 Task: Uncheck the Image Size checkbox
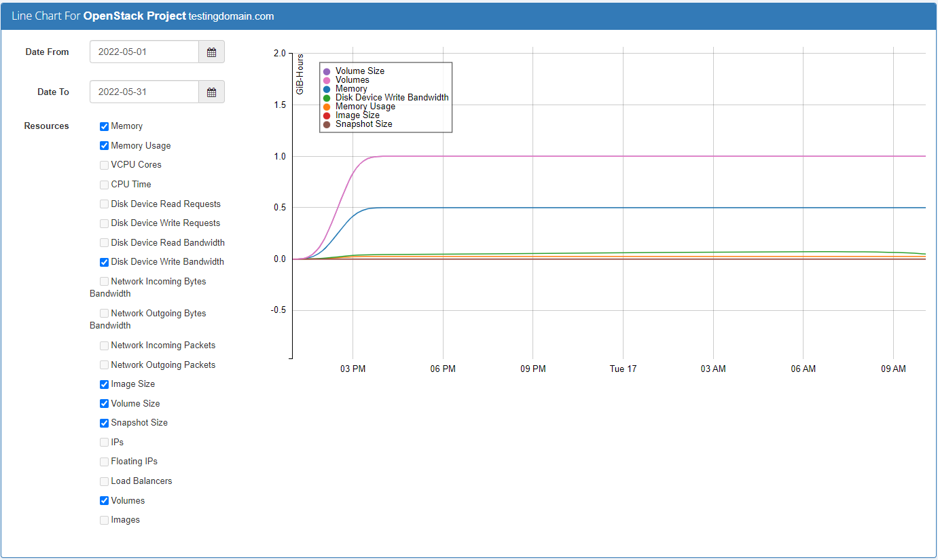[104, 384]
